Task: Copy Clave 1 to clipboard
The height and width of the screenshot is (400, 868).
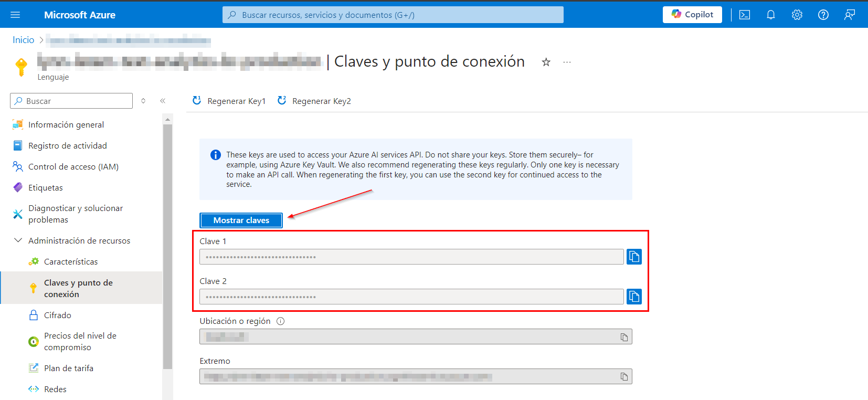Action: tap(634, 257)
